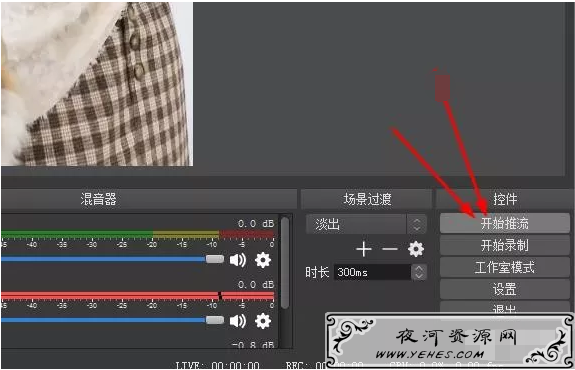The width and height of the screenshot is (575, 370).
Task: Click the 控件 panel header
Action: tap(505, 199)
